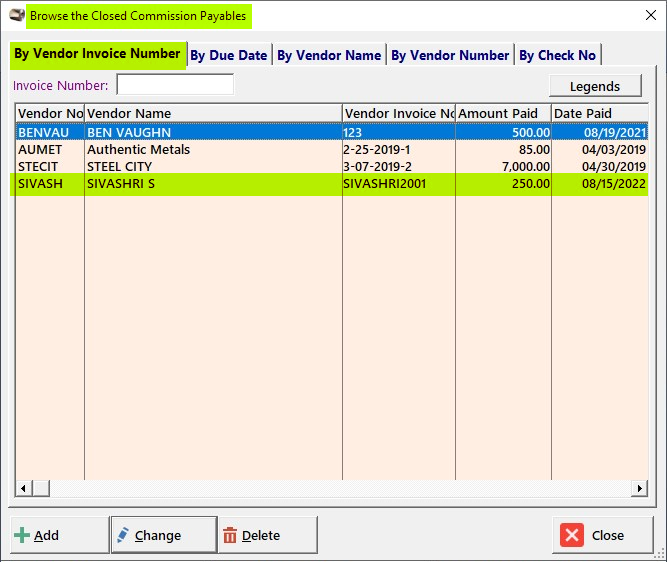Click the application icon in title bar

point(16,15)
